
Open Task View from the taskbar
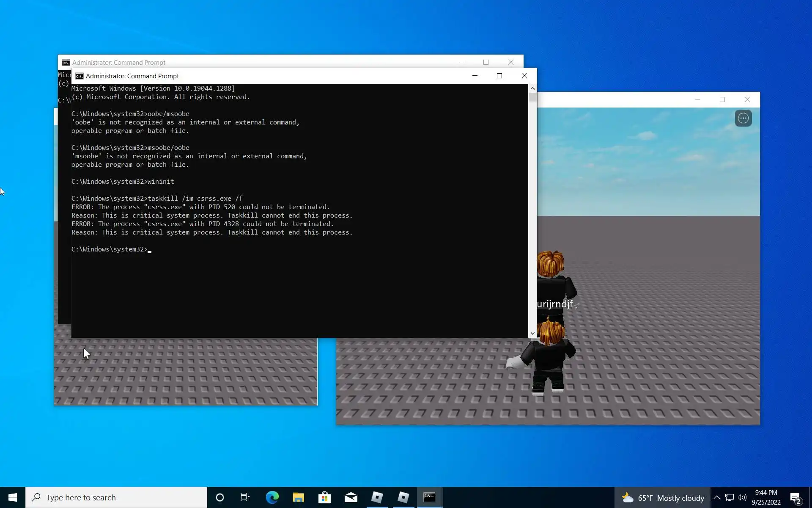pyautogui.click(x=245, y=497)
